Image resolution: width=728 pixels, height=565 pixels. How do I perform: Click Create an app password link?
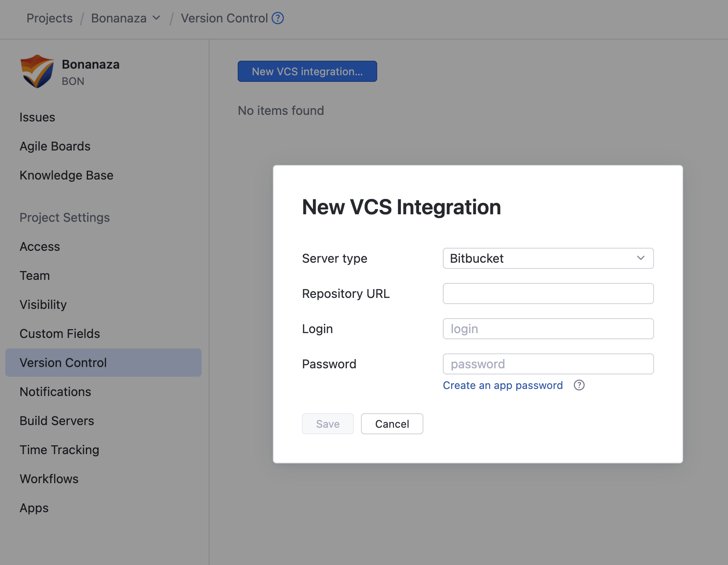(x=503, y=385)
